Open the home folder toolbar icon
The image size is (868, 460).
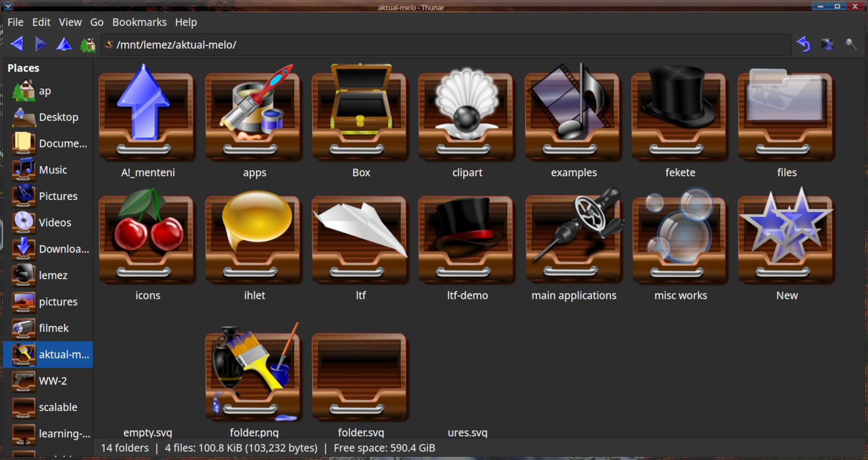pos(88,44)
